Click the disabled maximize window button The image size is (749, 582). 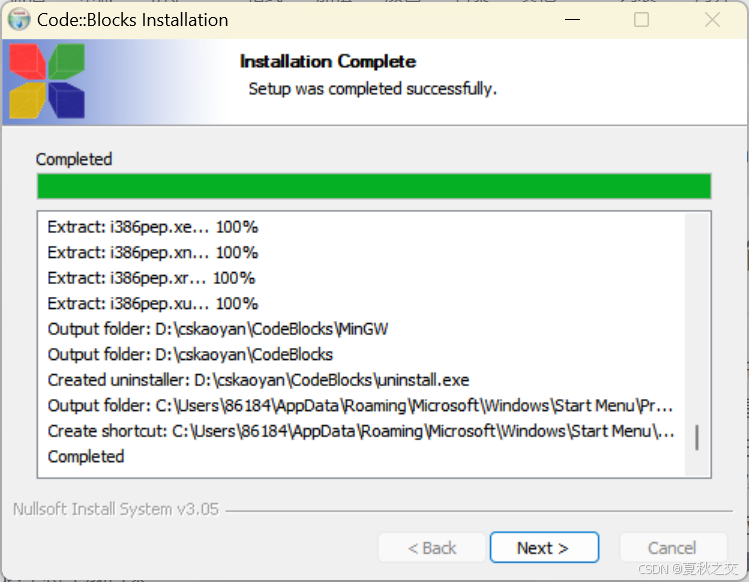click(x=641, y=20)
